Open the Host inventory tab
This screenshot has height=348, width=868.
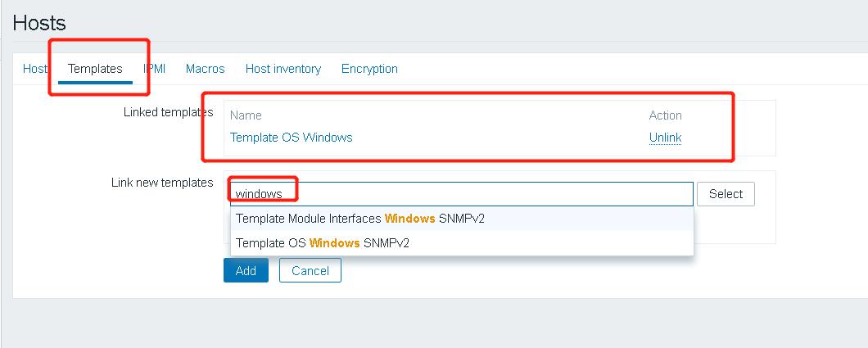click(x=283, y=69)
